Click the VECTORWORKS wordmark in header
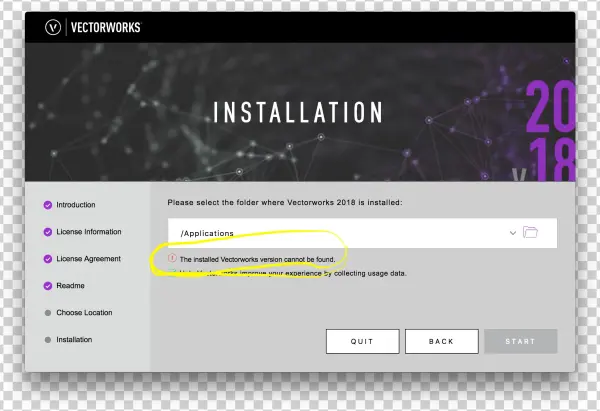Viewport: 600px width, 411px height. 106,28
